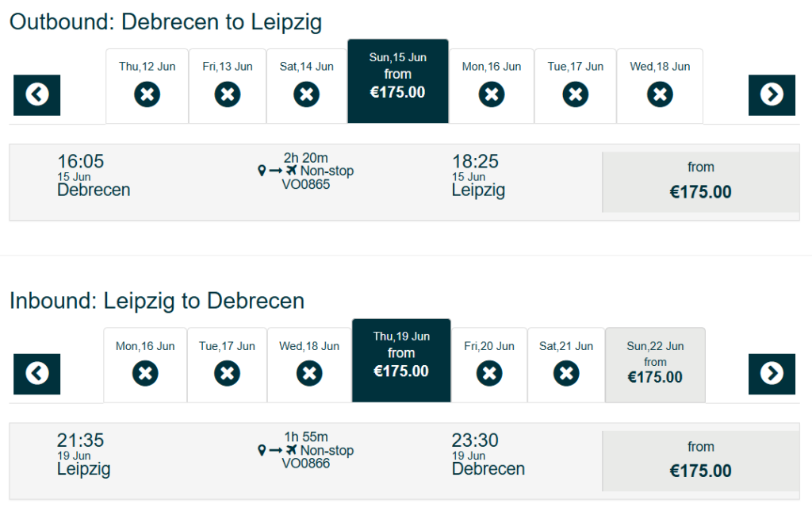Choose Sun 15 Jun outbound date tab

point(397,81)
